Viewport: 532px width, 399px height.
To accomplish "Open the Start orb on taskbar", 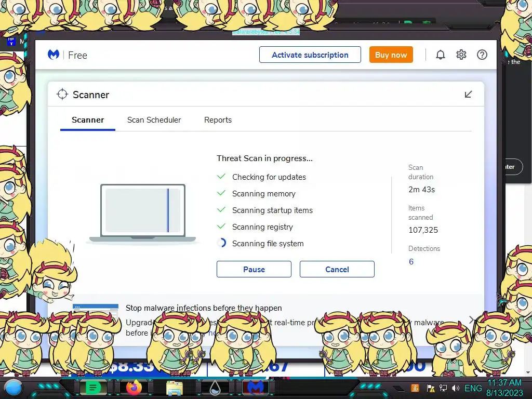I will [x=13, y=388].
